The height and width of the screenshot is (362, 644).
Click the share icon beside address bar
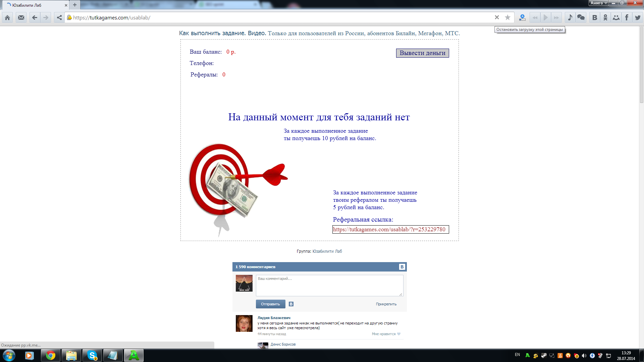[59, 17]
